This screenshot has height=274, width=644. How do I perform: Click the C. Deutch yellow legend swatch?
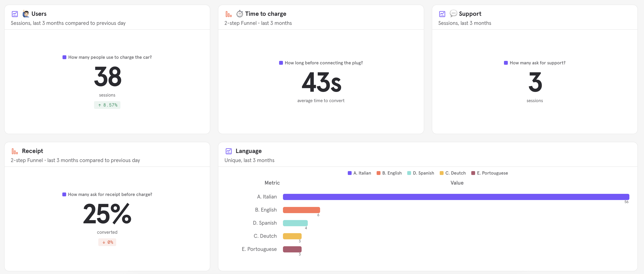click(x=441, y=173)
